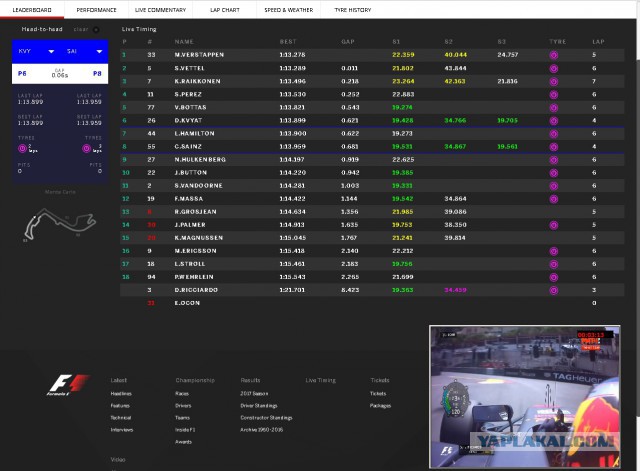Viewport: 640px width, 471px height.
Task: Open the Speed & Weather tab
Action: 289,10
